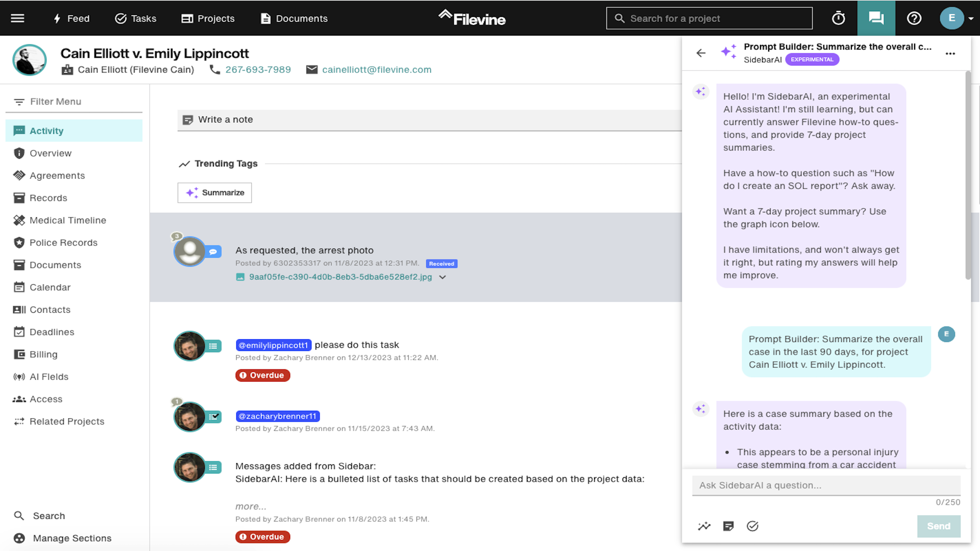Open SidebarAI more options ellipsis
Image resolution: width=980 pixels, height=551 pixels.
(950, 53)
